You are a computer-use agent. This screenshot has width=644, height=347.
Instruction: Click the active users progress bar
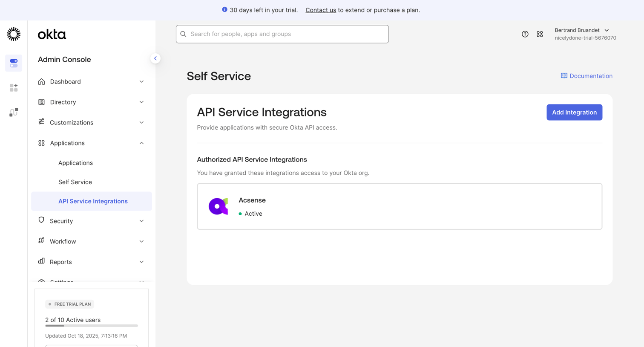pos(92,326)
